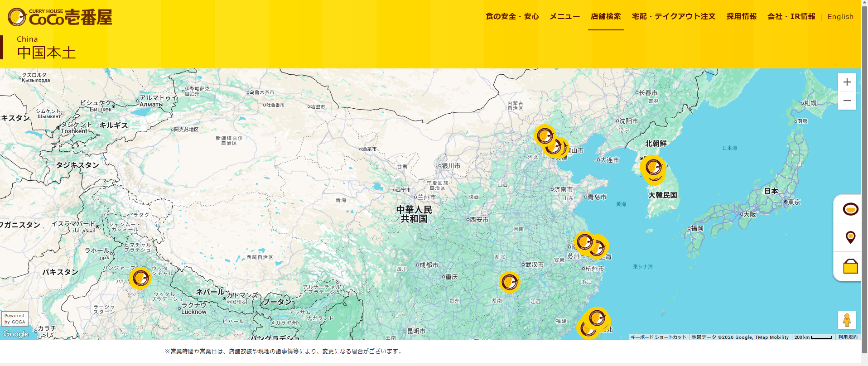Open 宅配・テイクアウト注文 page
Screen dimensions: 868x366
[674, 16]
